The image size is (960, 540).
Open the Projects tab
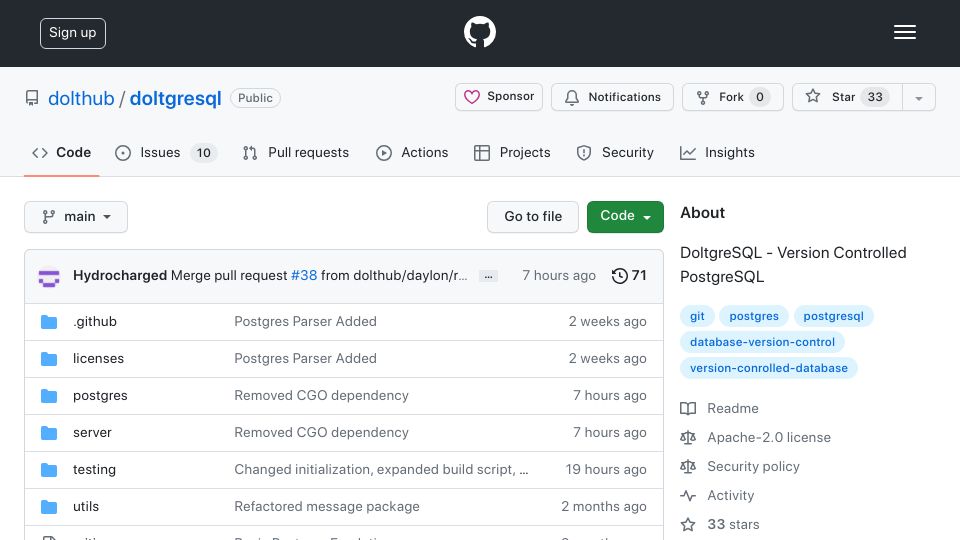pyautogui.click(x=512, y=152)
